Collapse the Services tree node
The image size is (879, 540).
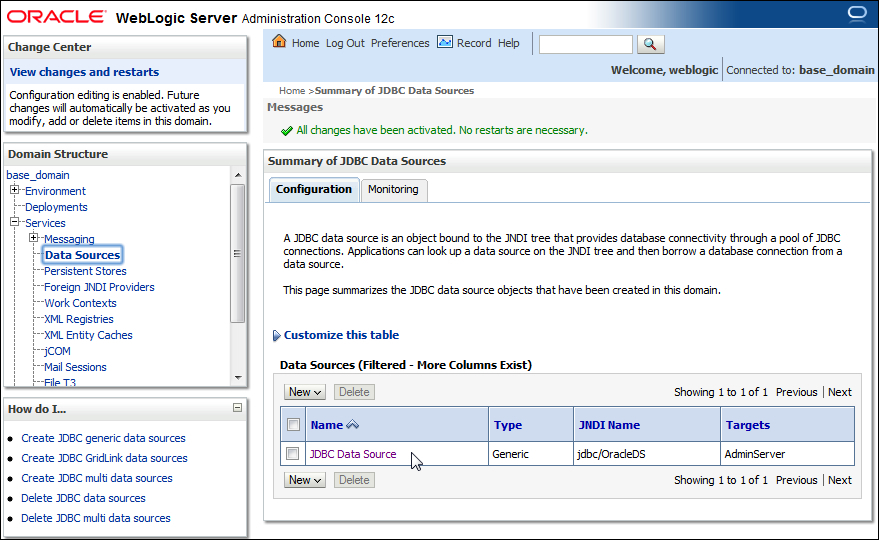tap(15, 222)
